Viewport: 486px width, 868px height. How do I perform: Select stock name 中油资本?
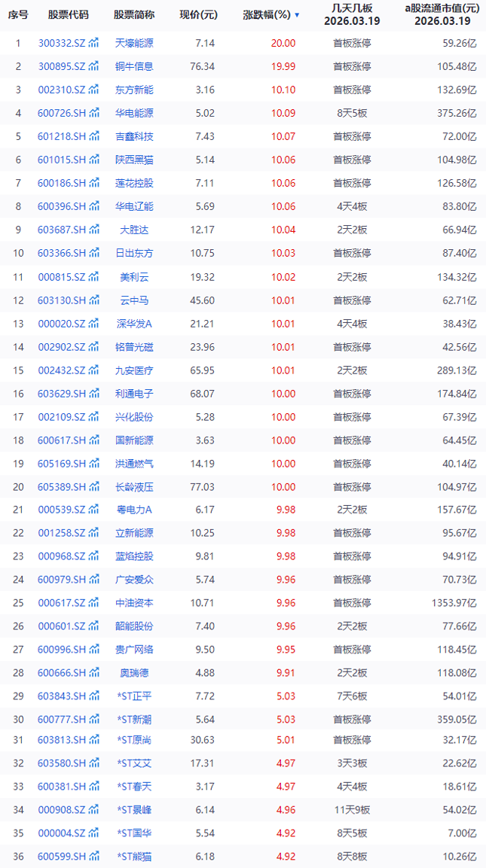[134, 603]
